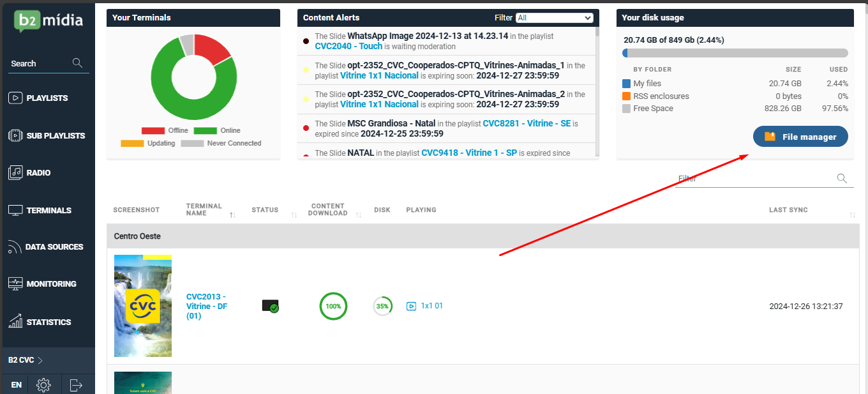The width and height of the screenshot is (868, 394).
Task: Click the Centro Oeste group header
Action: coord(483,236)
